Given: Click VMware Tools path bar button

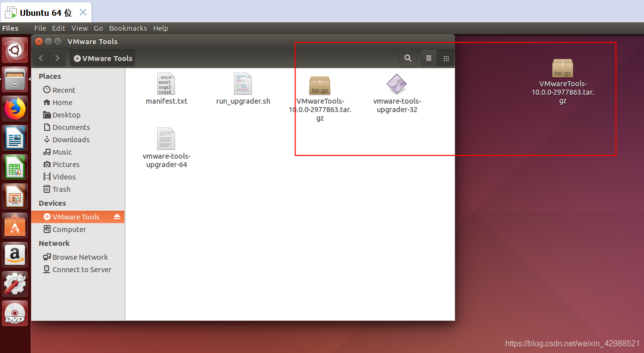Looking at the screenshot, I should (x=103, y=58).
